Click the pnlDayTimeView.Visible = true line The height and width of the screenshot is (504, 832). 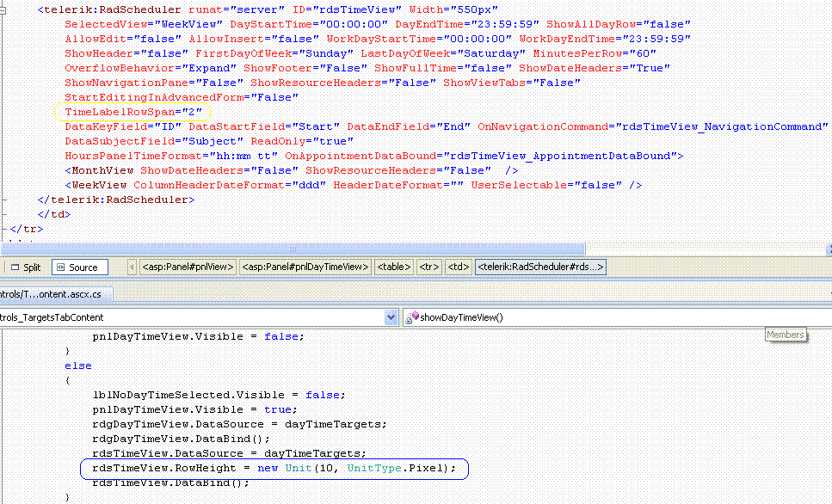(194, 410)
